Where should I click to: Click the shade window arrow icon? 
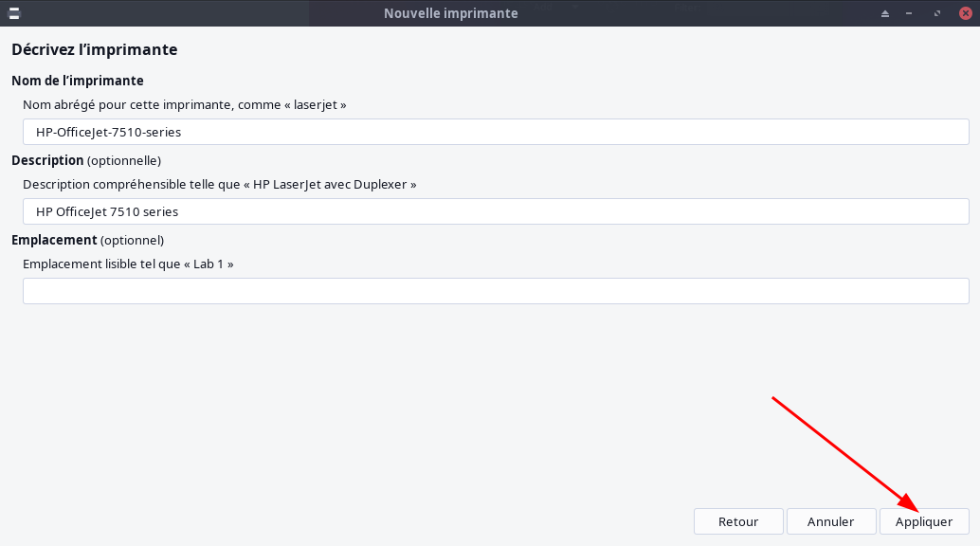(x=885, y=13)
